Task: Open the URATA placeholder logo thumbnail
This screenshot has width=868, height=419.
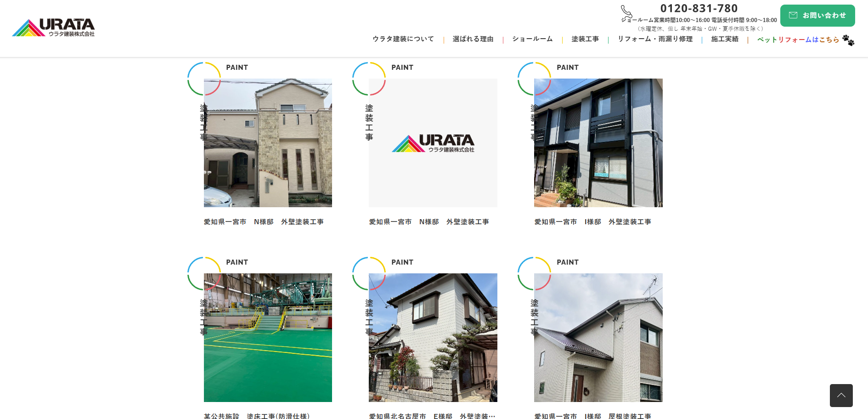Action: [x=433, y=143]
